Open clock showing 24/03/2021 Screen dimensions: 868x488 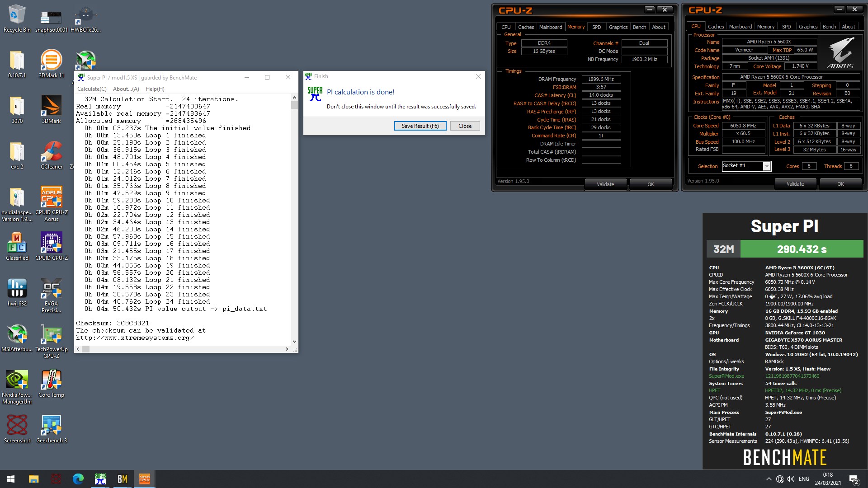(x=828, y=479)
